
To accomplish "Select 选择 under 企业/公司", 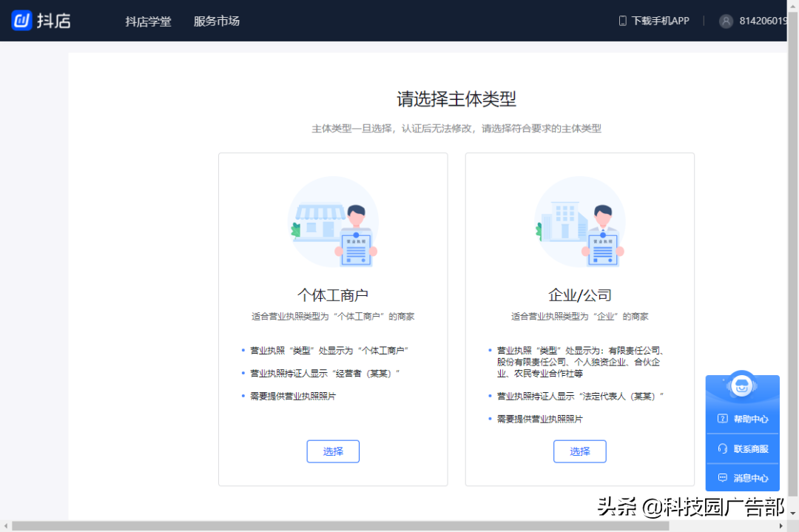I will point(579,451).
